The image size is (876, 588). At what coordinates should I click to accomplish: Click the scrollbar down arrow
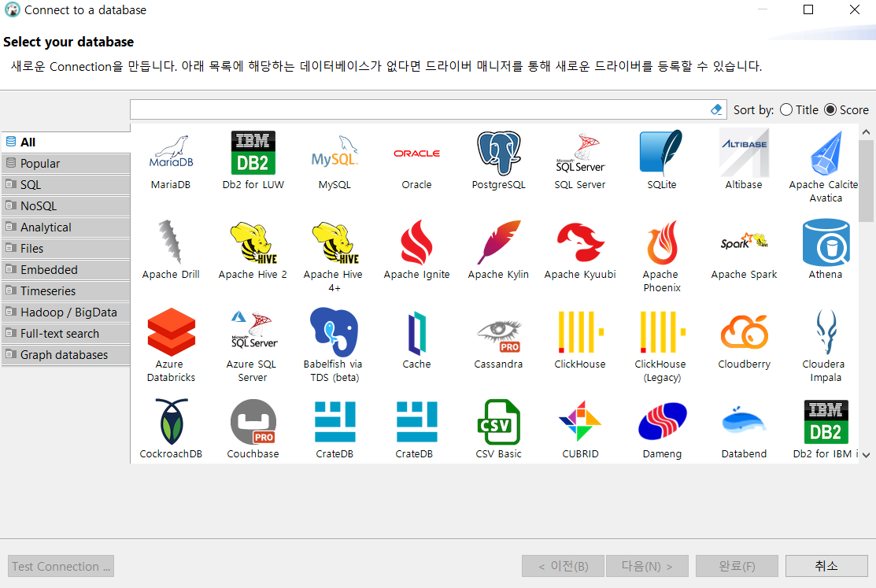coord(866,455)
